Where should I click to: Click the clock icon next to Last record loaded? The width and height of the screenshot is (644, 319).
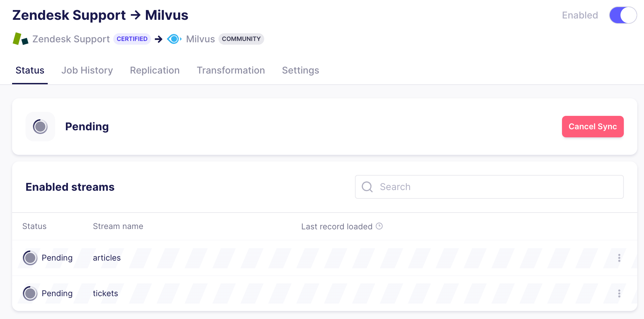379,226
